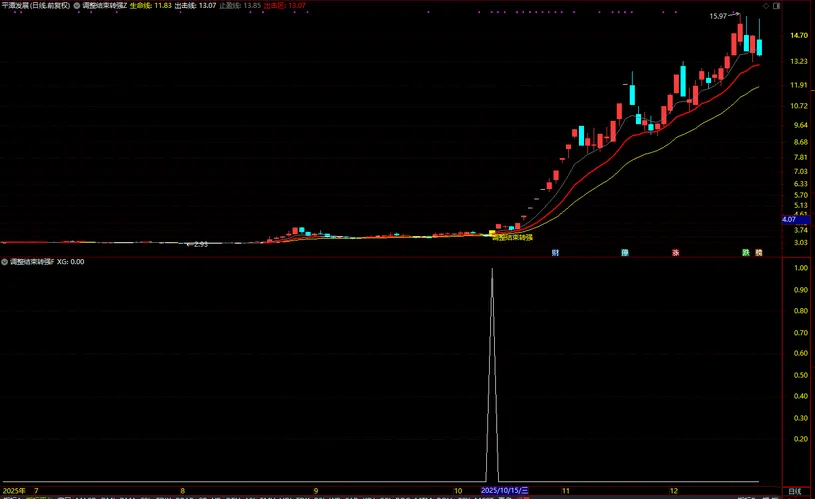Click the peak of the XG signal spike
Screen dimensions: 815x499
491,269
